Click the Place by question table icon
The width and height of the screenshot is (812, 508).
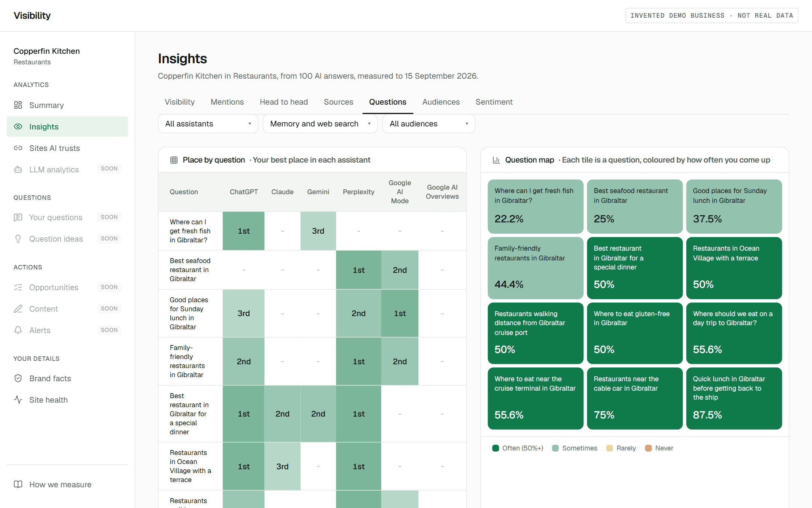[x=174, y=160]
